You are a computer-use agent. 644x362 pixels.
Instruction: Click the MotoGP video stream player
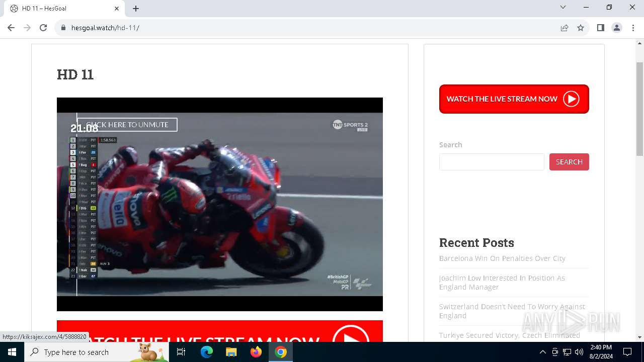[x=220, y=204]
